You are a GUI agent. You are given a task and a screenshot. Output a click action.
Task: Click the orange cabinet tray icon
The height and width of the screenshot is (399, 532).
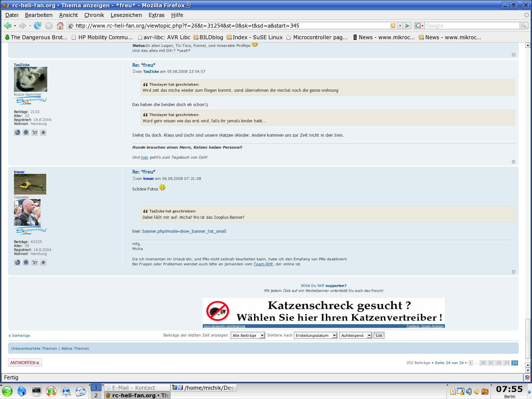click(485, 391)
